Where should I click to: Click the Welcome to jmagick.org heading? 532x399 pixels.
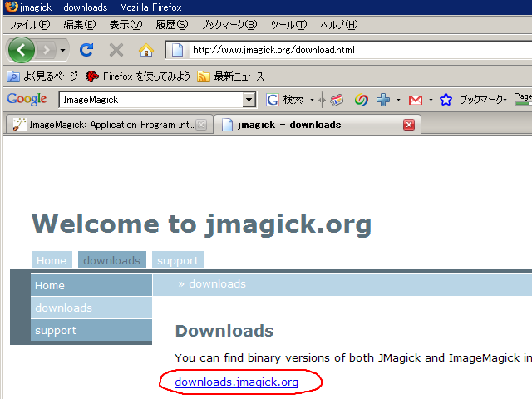click(x=201, y=224)
